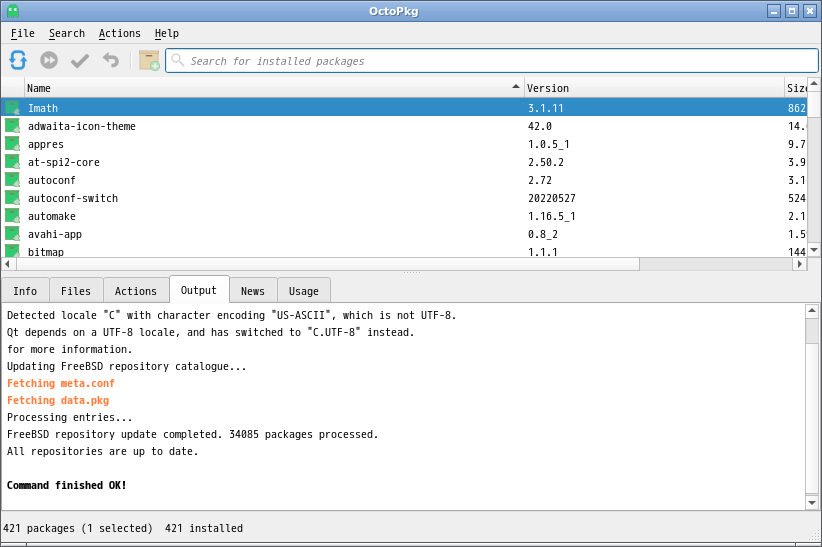Click '421 packages (1 selected)' status text
The image size is (822, 547).
click(x=78, y=528)
